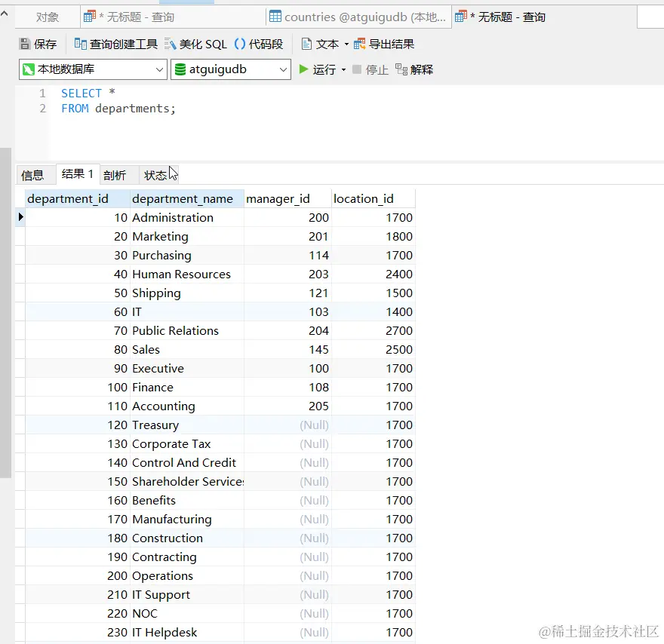This screenshot has width=664, height=644.
Task: Click the location_id column header
Action: coord(373,199)
